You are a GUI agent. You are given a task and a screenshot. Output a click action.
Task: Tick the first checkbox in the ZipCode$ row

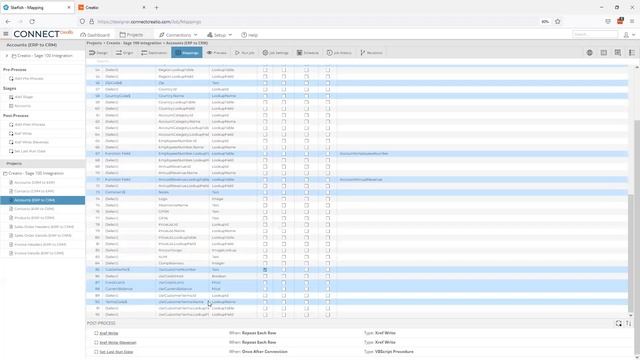[265, 83]
